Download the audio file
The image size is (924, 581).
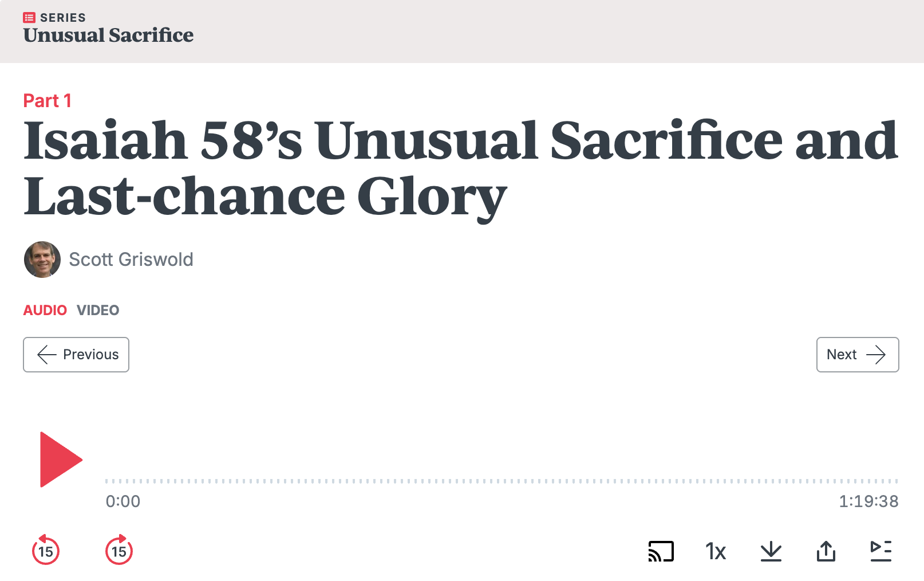tap(771, 551)
